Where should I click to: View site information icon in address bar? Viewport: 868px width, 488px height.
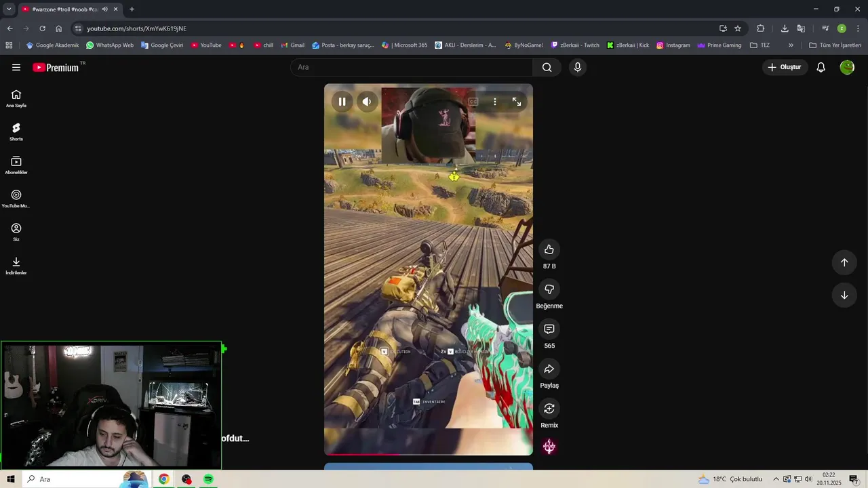(x=79, y=28)
